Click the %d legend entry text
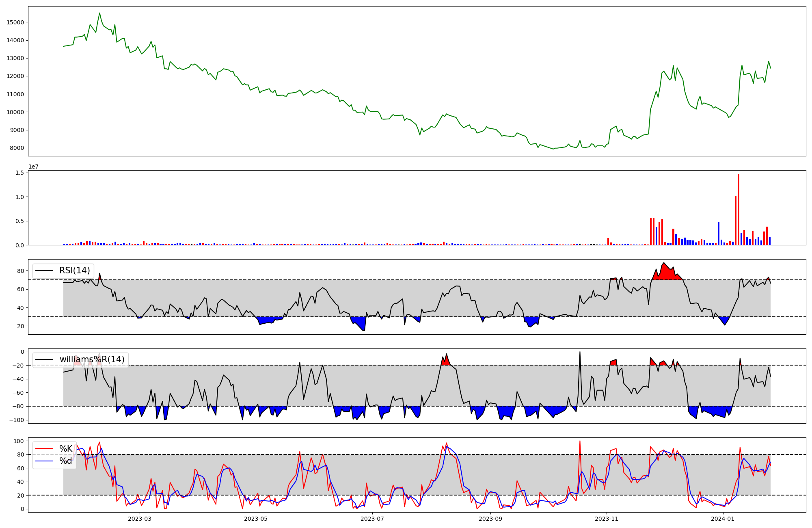Image resolution: width=812 pixels, height=528 pixels. [x=66, y=461]
